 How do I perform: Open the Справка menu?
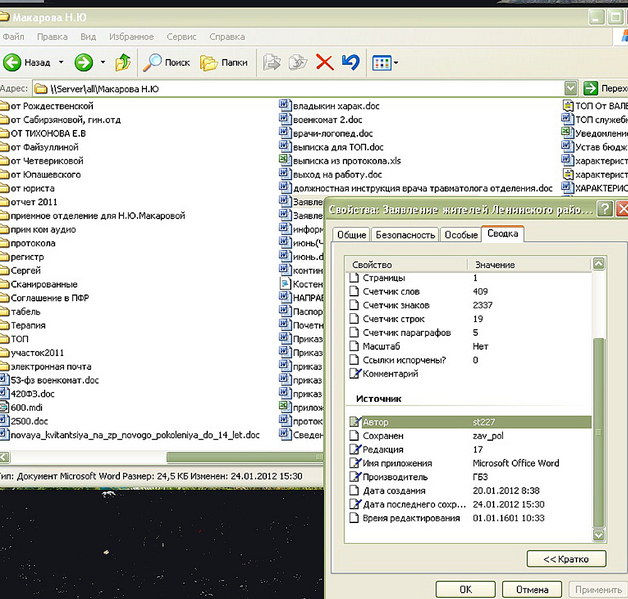click(x=227, y=37)
